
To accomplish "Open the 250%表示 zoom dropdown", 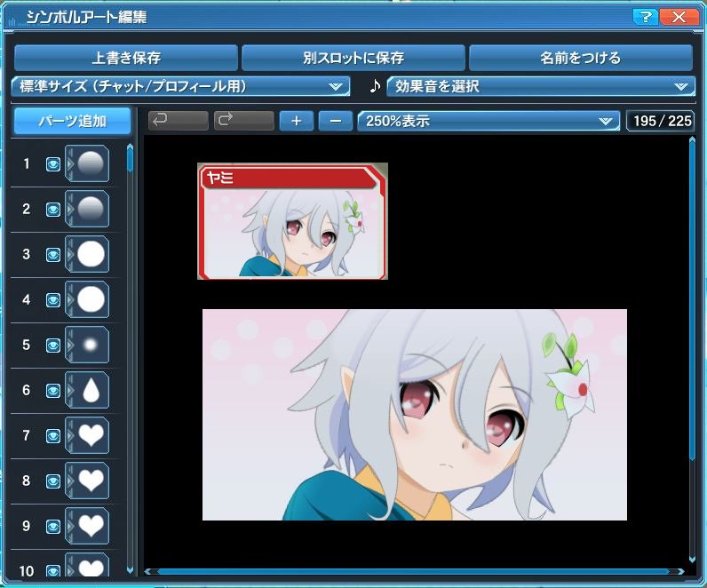I will [489, 121].
